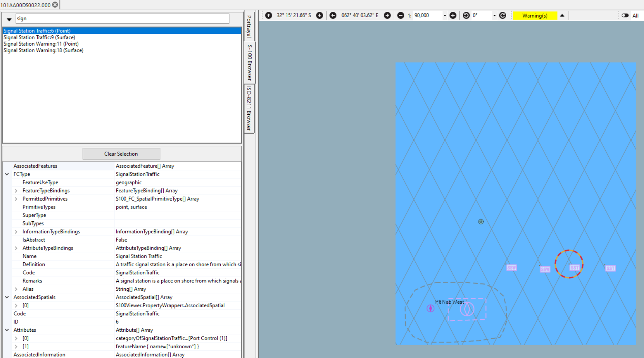644x358 pixels.
Task: Click the eastward longitude arrow icon
Action: coord(387,15)
